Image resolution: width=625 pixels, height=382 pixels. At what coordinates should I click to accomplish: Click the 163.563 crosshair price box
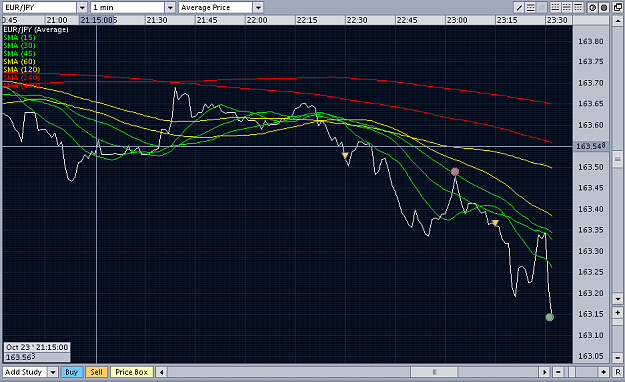[x=37, y=357]
